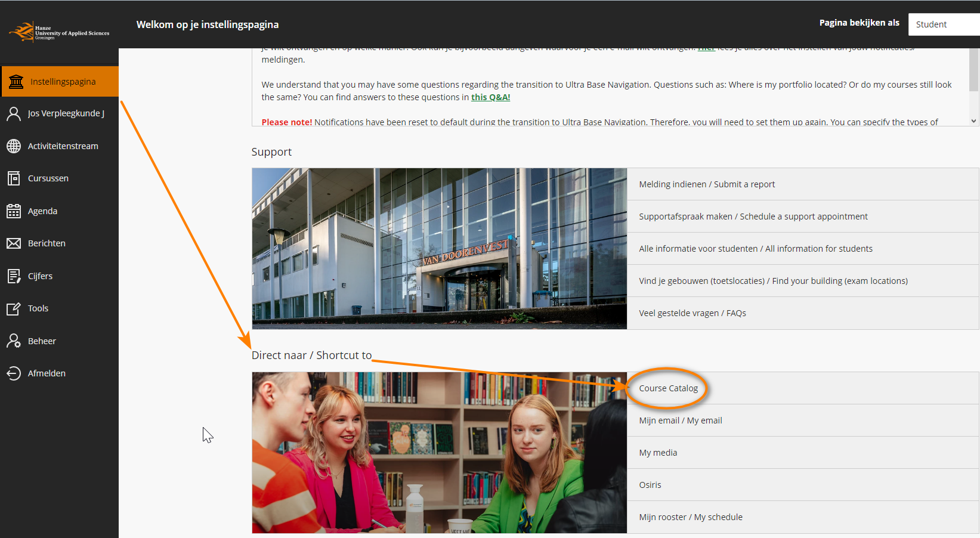
Task: Click the 'Direct naar / Shortcut to' heading
Action: [x=311, y=355]
